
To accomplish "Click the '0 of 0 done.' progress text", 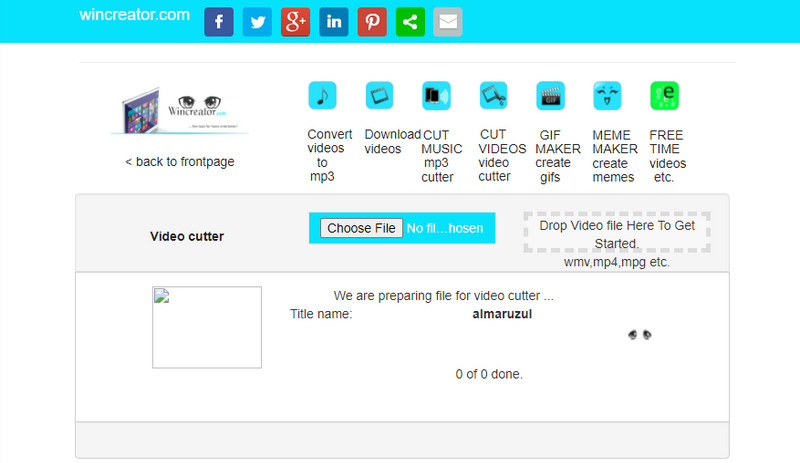I will pos(489,374).
